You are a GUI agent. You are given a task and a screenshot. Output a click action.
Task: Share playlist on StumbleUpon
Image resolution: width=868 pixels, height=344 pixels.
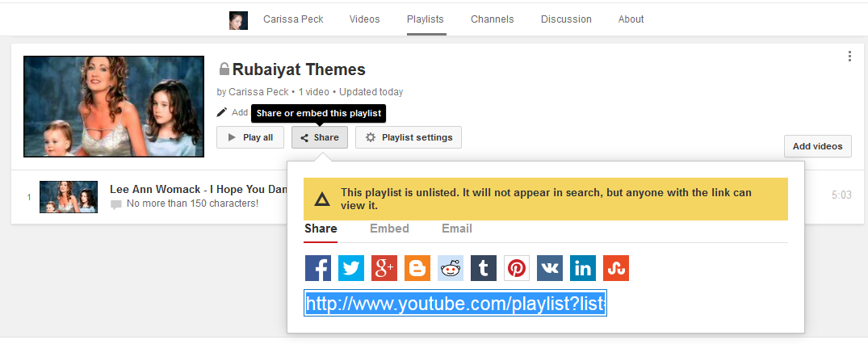point(616,268)
